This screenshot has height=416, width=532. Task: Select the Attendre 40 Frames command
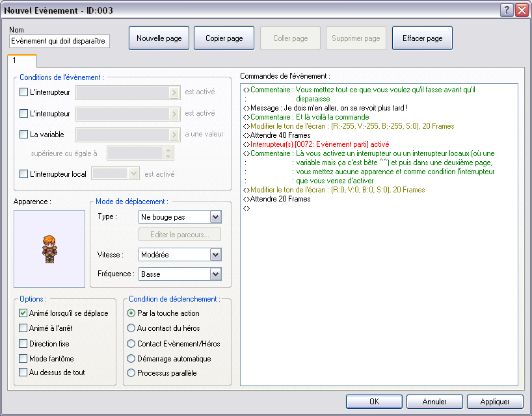(x=276, y=135)
